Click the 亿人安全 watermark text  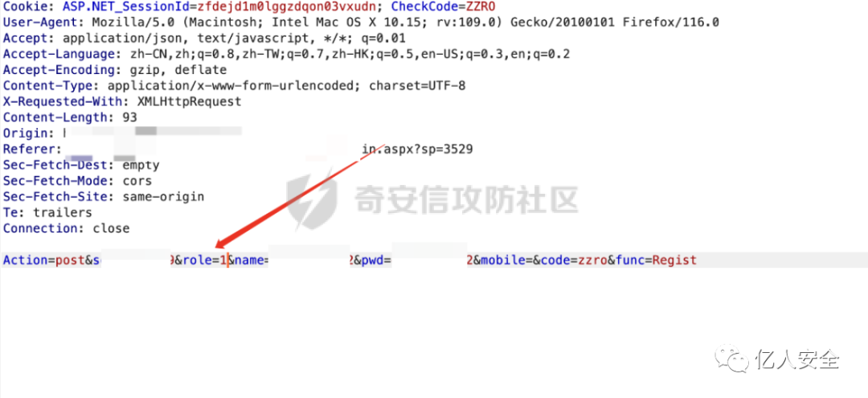(x=798, y=361)
